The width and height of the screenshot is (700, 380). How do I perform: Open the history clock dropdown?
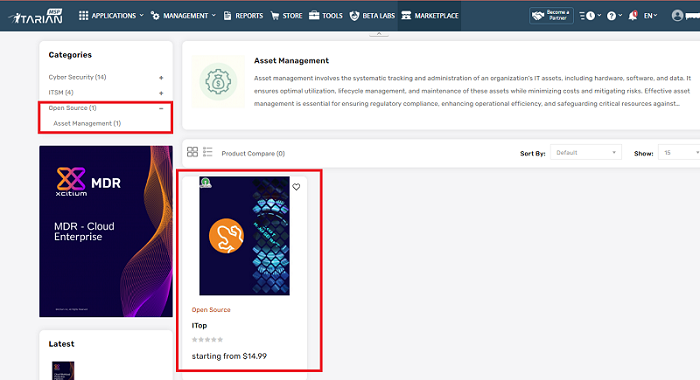[590, 16]
